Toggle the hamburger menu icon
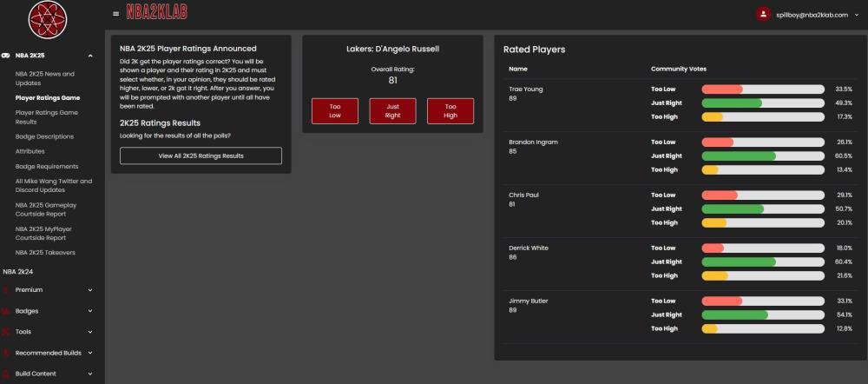 116,14
